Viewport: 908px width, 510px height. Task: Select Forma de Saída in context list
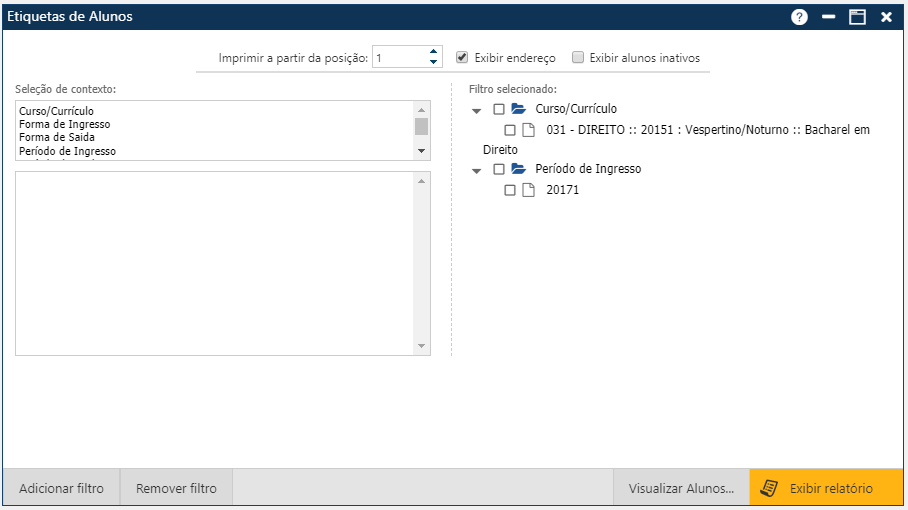pyautogui.click(x=57, y=137)
